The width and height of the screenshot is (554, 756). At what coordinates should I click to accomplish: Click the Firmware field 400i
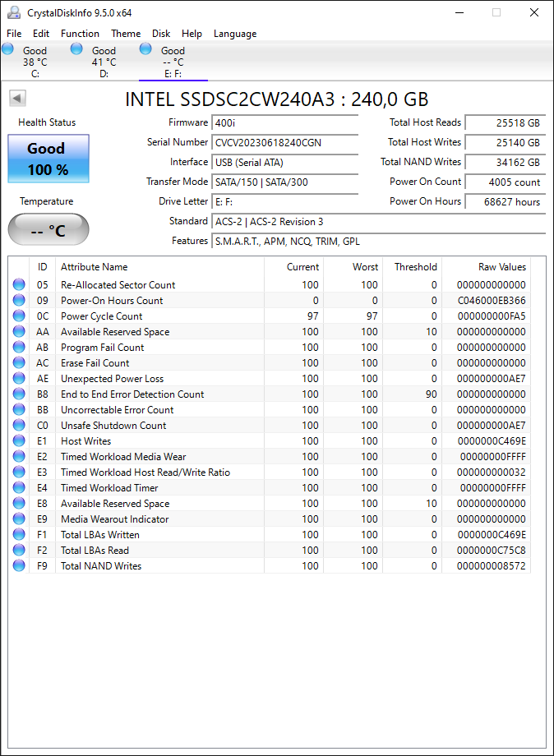coord(285,123)
